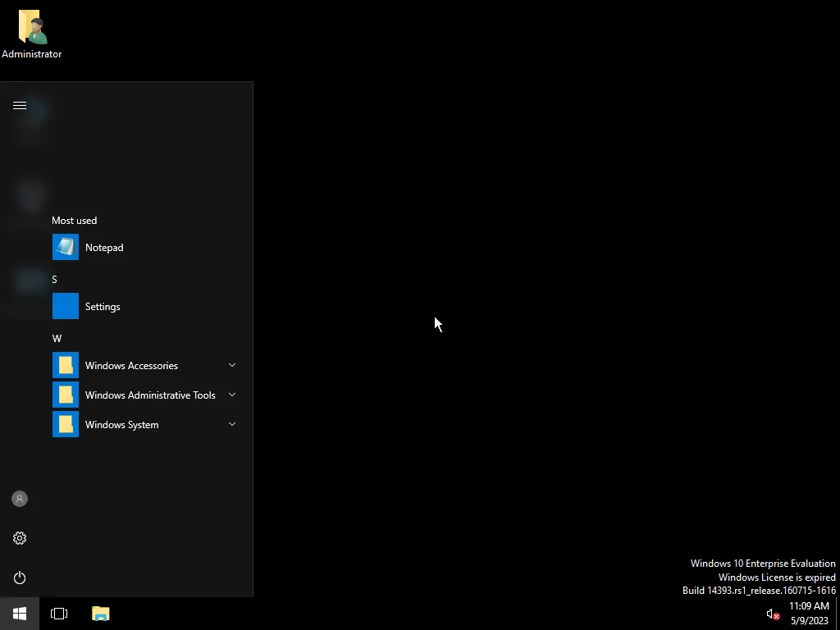Open Task View from the taskbar
Image resolution: width=840 pixels, height=630 pixels.
click(x=59, y=614)
